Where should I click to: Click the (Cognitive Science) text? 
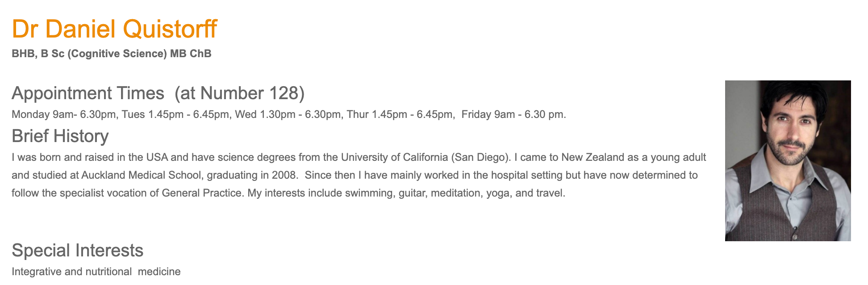[x=117, y=54]
